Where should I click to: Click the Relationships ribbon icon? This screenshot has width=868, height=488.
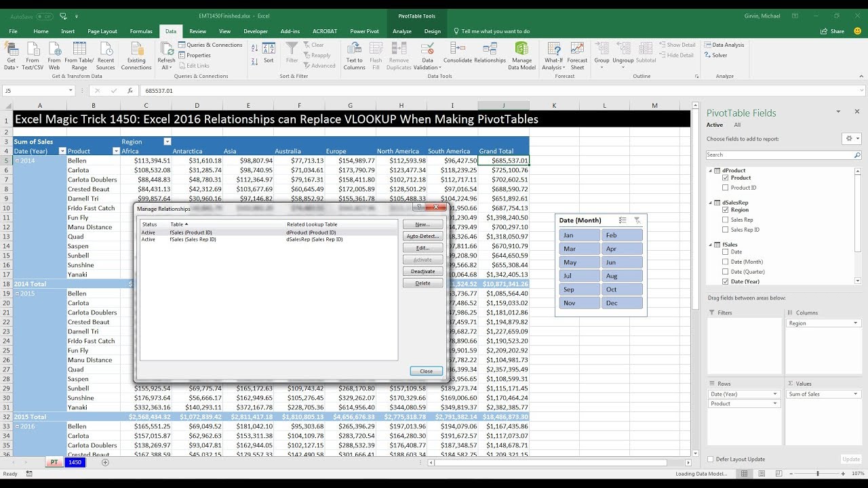(490, 53)
